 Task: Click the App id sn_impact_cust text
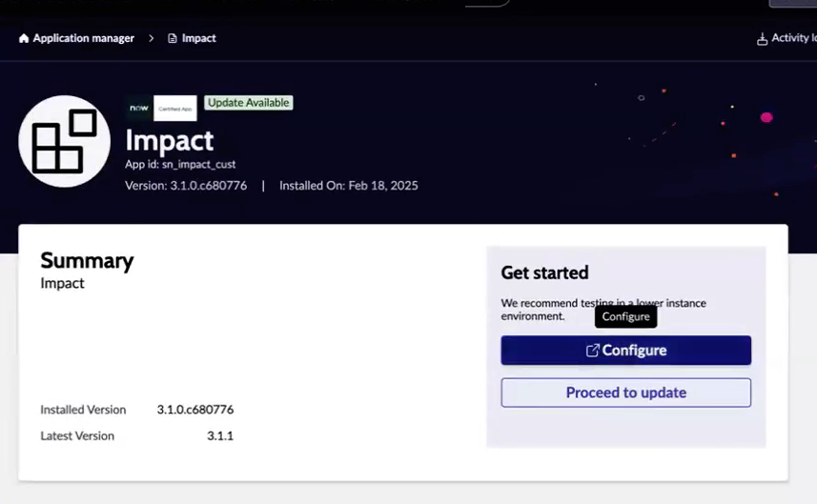[180, 164]
